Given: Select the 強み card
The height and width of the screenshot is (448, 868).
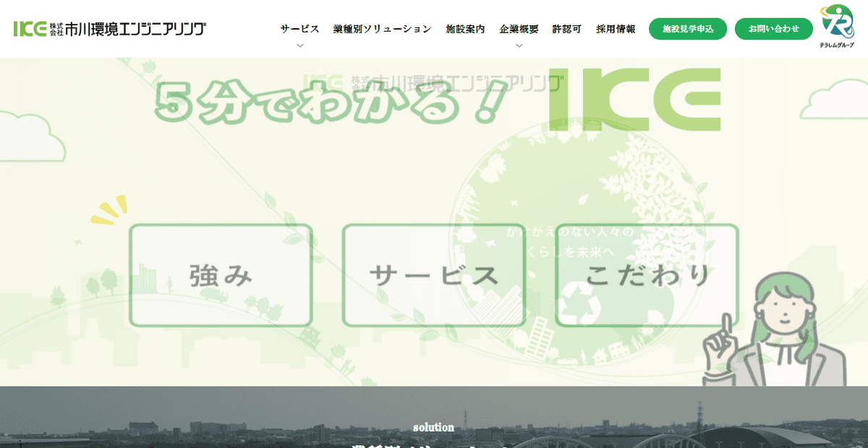Looking at the screenshot, I should tap(220, 275).
